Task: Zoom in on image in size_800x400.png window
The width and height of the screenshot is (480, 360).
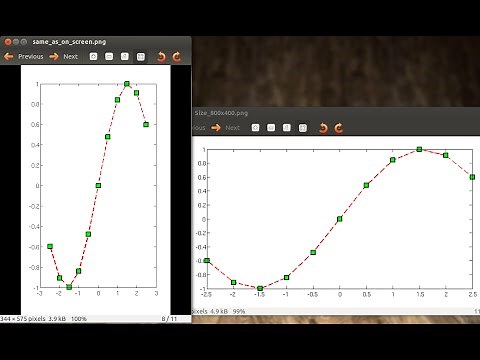Action: 255,128
